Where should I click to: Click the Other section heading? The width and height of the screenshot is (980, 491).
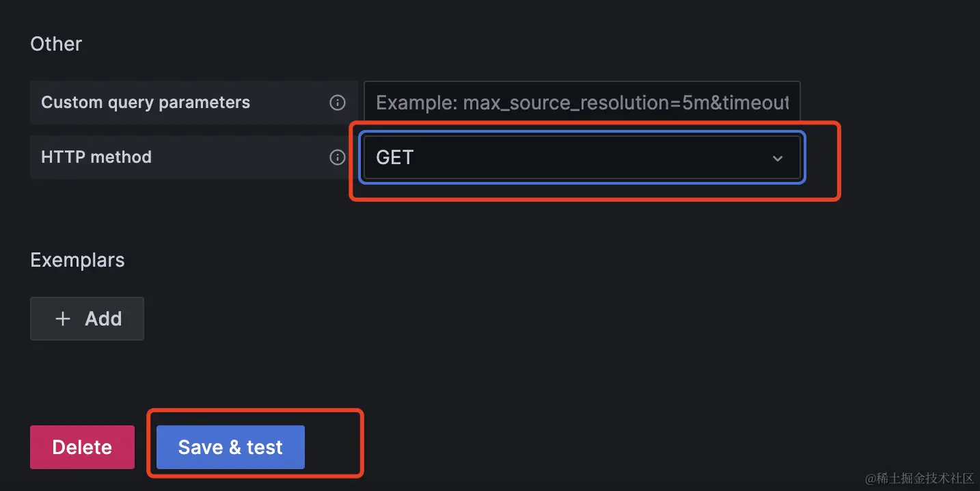coord(56,44)
